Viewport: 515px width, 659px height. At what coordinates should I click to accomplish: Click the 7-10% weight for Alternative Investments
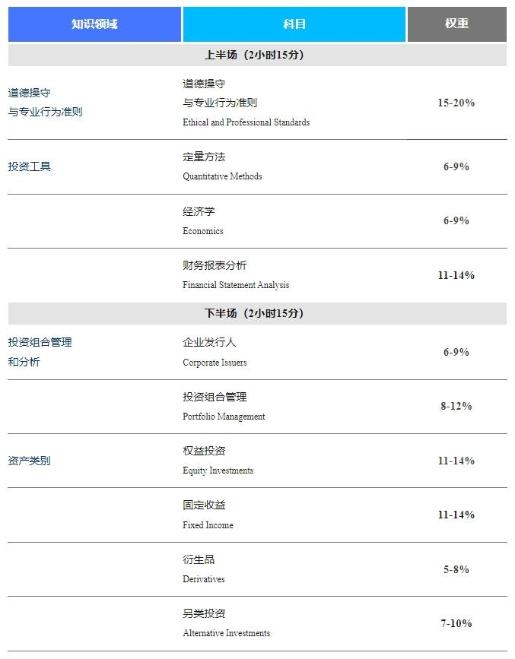point(456,623)
